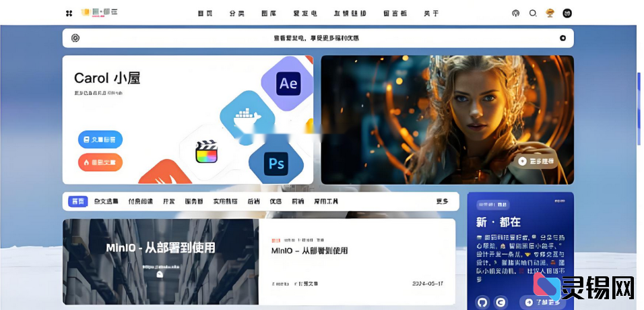Click the blue button under Carol 小屋
This screenshot has height=310, width=644.
(x=100, y=139)
